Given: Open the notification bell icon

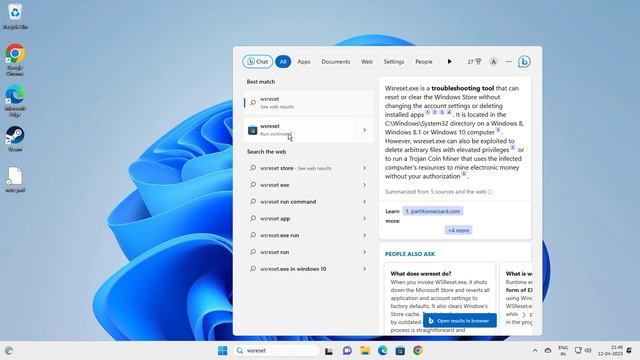Looking at the screenshot, I should (x=629, y=350).
